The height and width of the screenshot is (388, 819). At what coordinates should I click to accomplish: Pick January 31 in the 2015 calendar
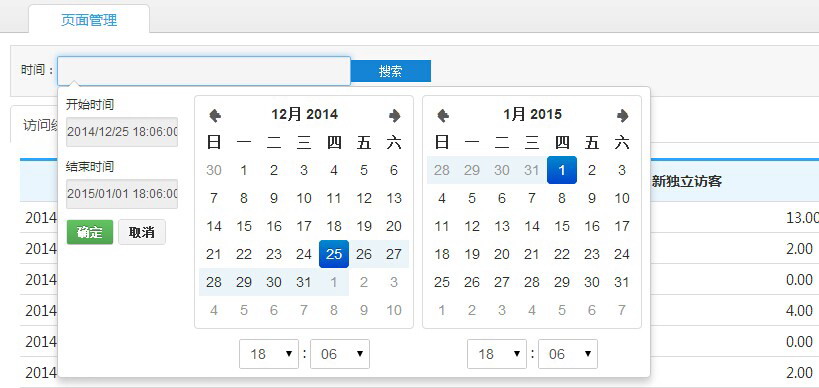click(622, 283)
